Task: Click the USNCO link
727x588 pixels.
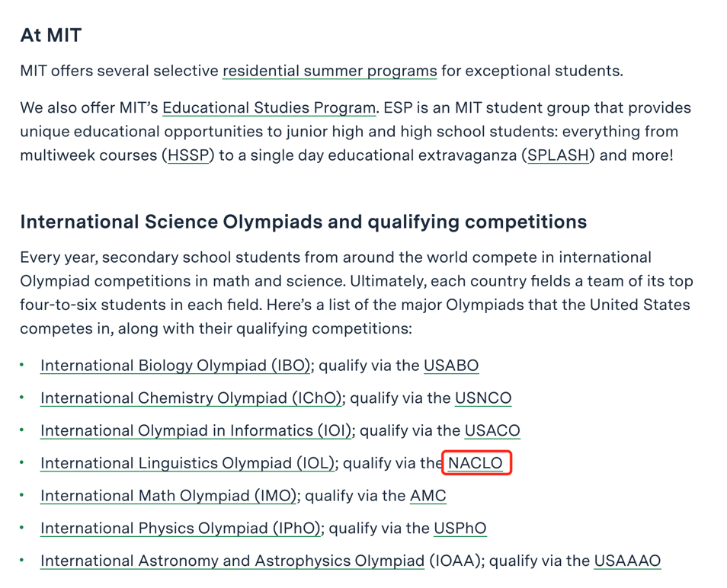Action: click(x=483, y=398)
